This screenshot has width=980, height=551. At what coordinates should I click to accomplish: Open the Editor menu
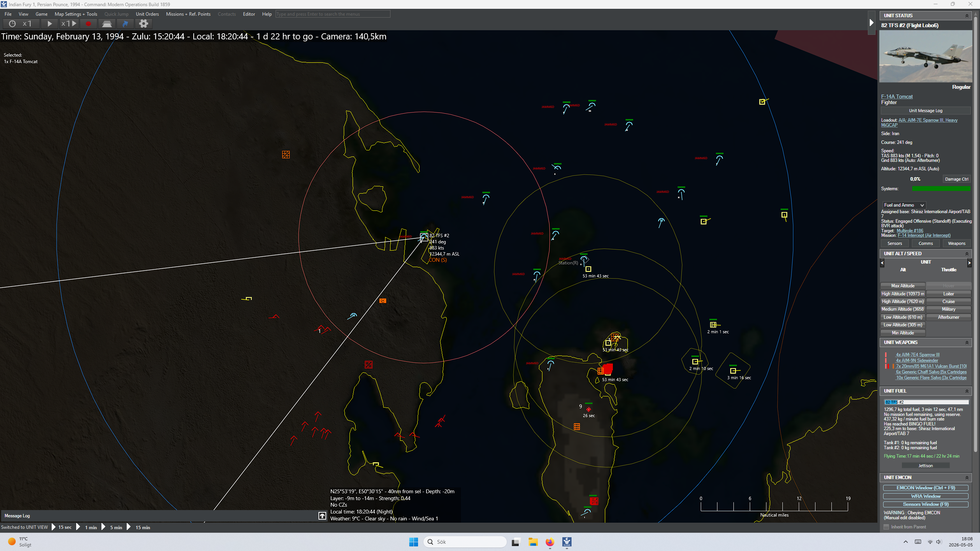(249, 14)
